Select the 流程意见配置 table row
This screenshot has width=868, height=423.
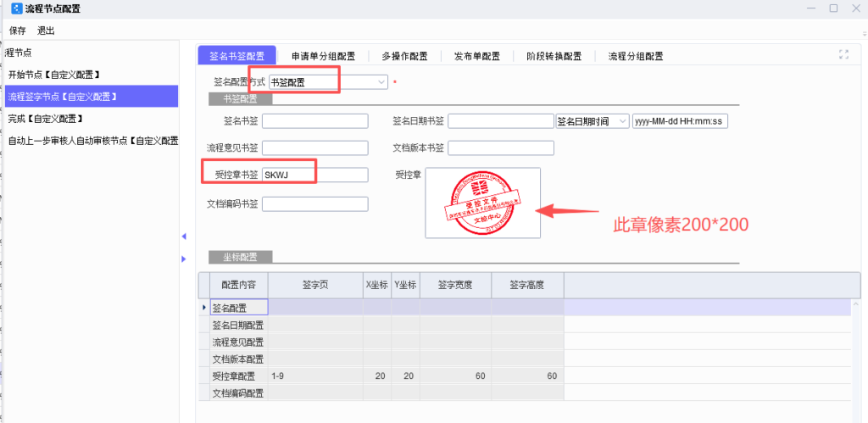click(525, 342)
